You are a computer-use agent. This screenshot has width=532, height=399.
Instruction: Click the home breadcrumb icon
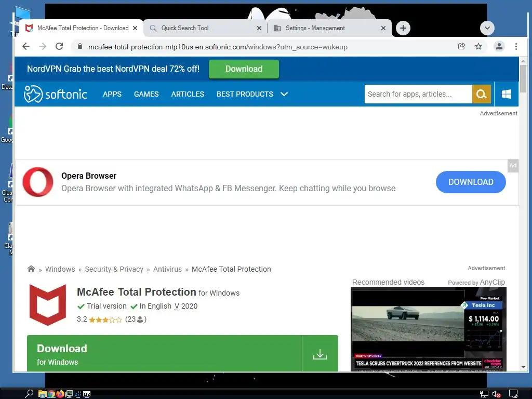(31, 269)
